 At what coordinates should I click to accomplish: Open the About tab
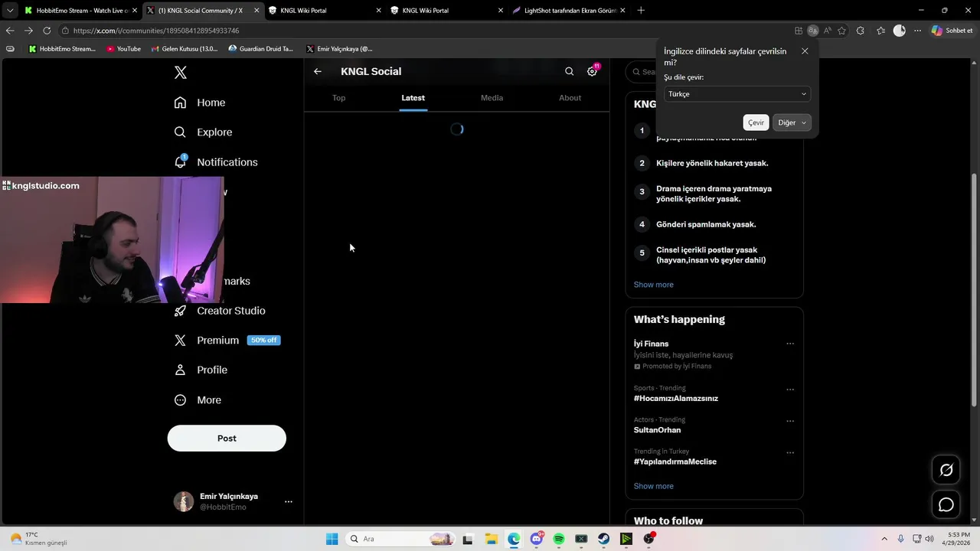570,98
